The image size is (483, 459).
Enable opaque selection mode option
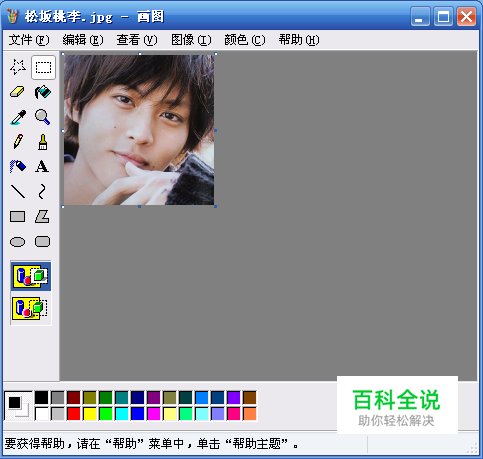[x=31, y=276]
